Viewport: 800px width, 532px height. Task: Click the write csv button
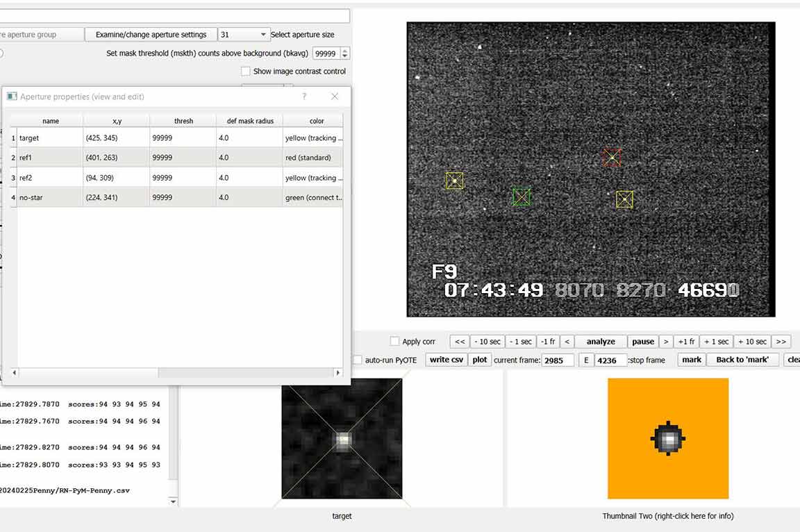(447, 360)
